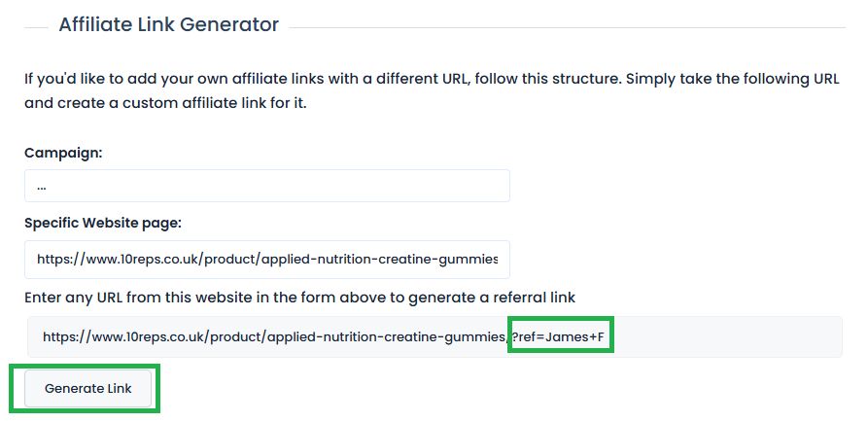
Task: Click the Campaign label
Action: 63,153
